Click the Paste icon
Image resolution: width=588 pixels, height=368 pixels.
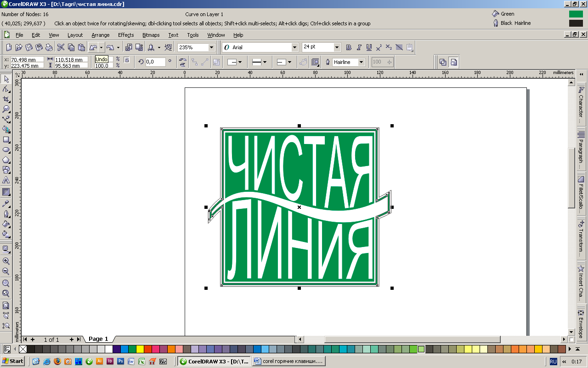point(81,47)
